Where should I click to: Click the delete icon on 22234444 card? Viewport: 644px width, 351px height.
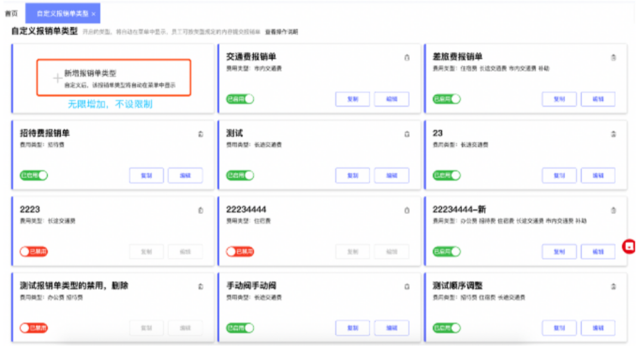(x=406, y=210)
